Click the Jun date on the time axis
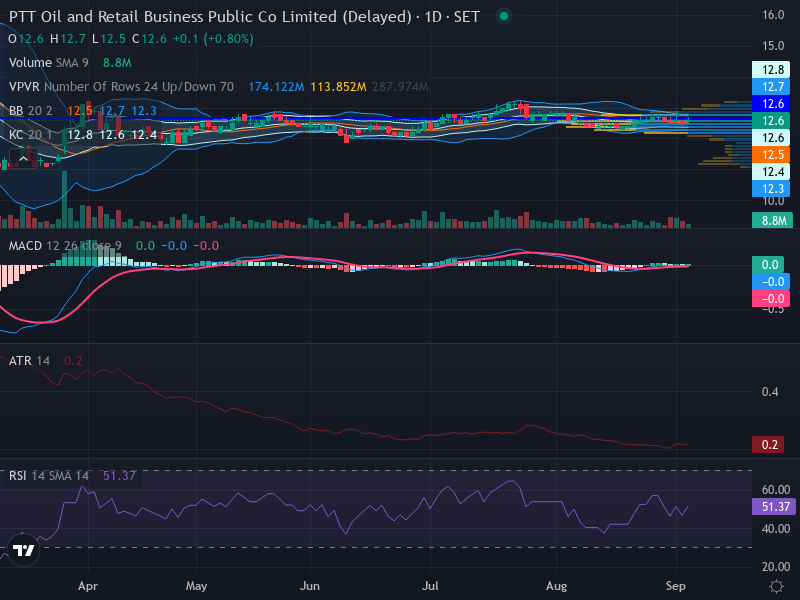Viewport: 800px width, 600px height. coord(310,586)
